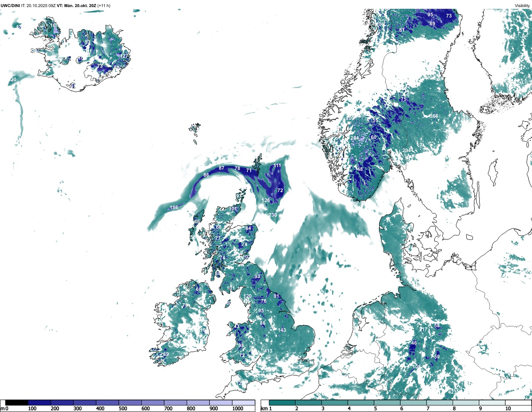Click the '55' value in Norway
This screenshot has height=412, width=532.
coord(375,120)
